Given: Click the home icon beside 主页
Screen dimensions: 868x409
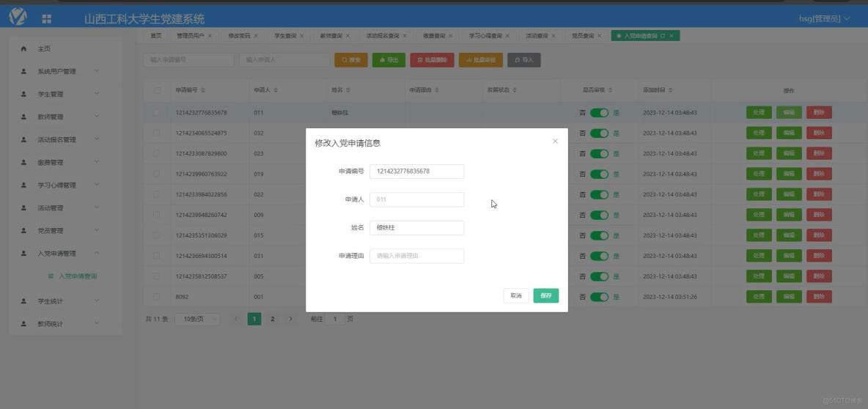Looking at the screenshot, I should tap(23, 48).
